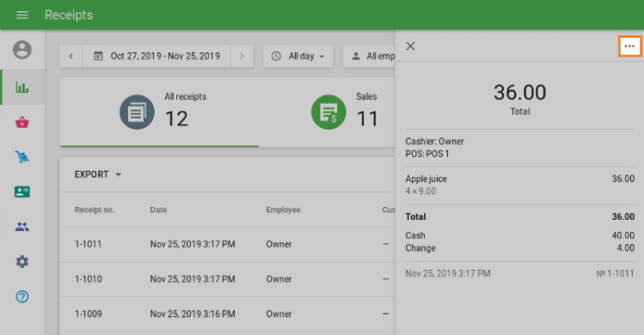Open Inventory cart sidebar icon
The height and width of the screenshot is (335, 644).
click(x=22, y=157)
